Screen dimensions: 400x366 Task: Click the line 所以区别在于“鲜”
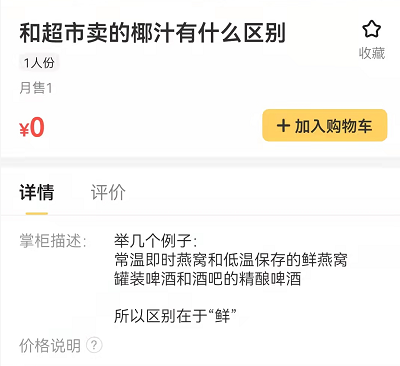(175, 316)
